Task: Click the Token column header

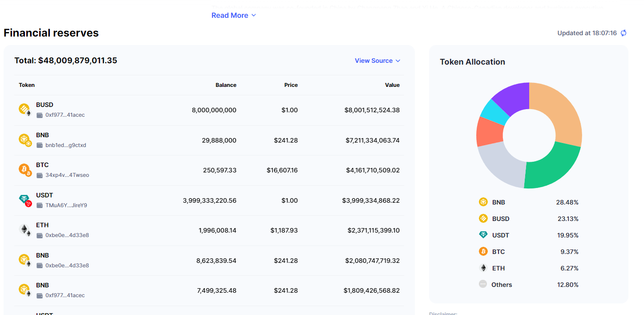Action: [27, 85]
